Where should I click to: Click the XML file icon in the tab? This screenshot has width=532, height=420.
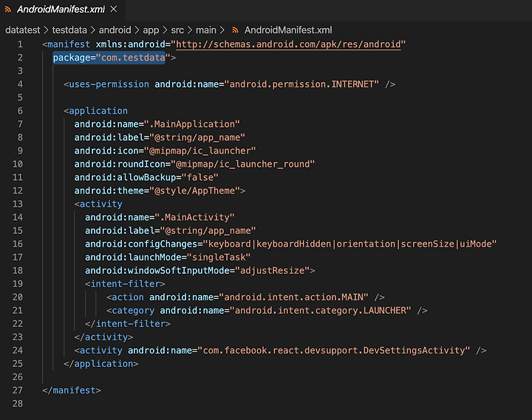[8, 10]
